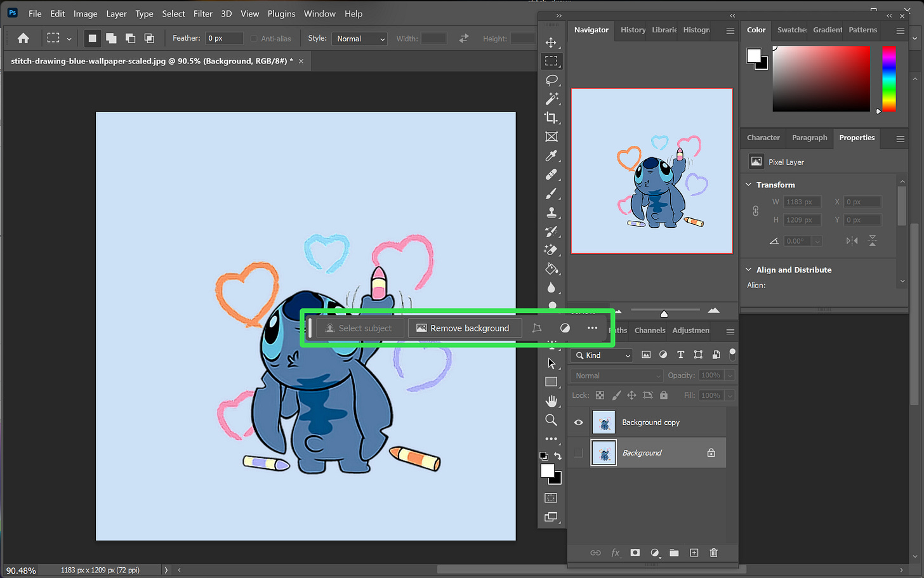Select the Eraser tool

click(551, 250)
